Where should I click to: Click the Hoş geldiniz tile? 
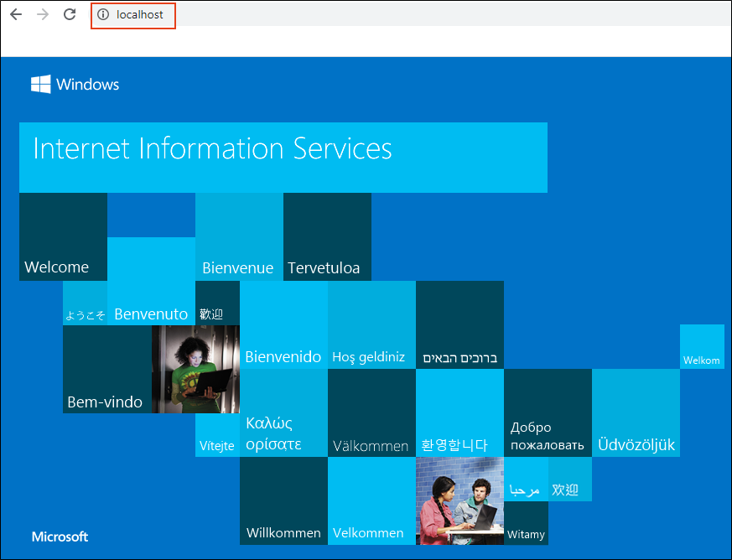pyautogui.click(x=371, y=324)
